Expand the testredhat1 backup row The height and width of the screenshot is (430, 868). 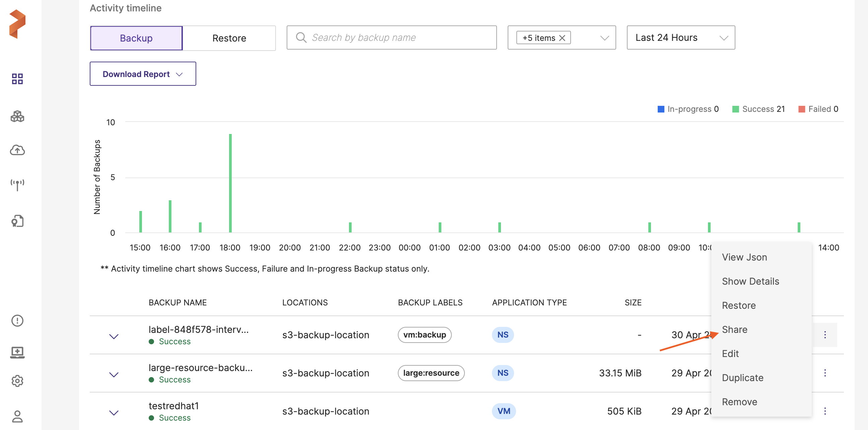click(x=114, y=413)
